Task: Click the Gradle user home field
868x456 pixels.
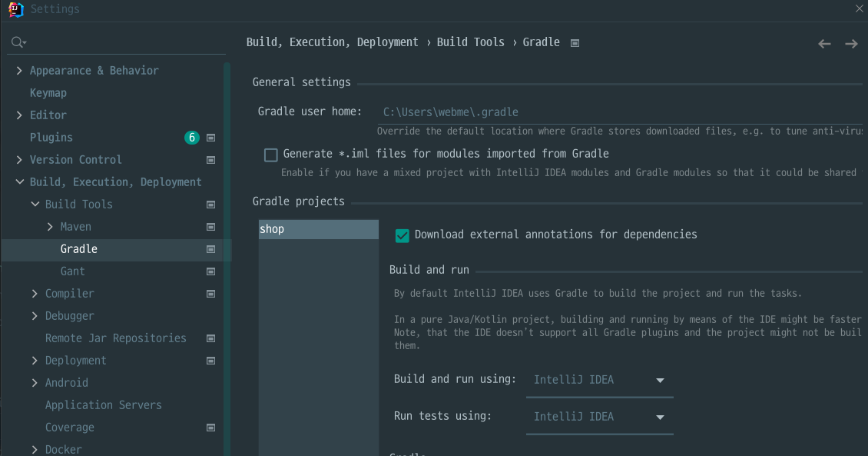Action: point(621,112)
